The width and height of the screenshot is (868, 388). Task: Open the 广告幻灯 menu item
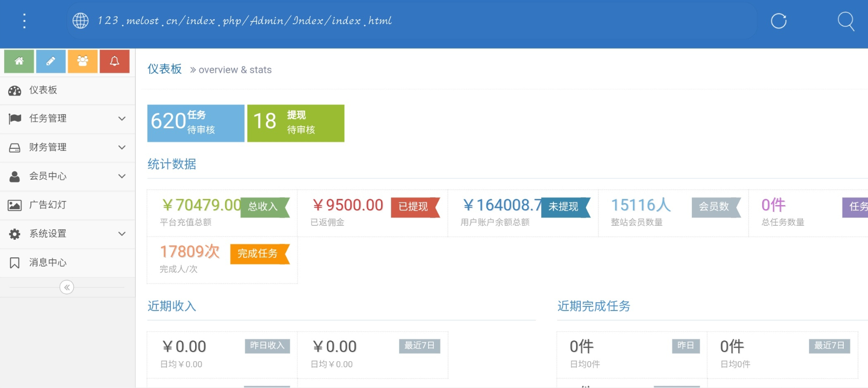click(x=68, y=205)
